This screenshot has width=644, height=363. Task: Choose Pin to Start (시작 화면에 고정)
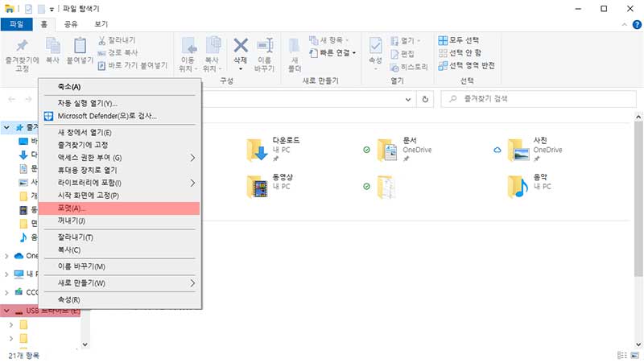[x=119, y=196]
